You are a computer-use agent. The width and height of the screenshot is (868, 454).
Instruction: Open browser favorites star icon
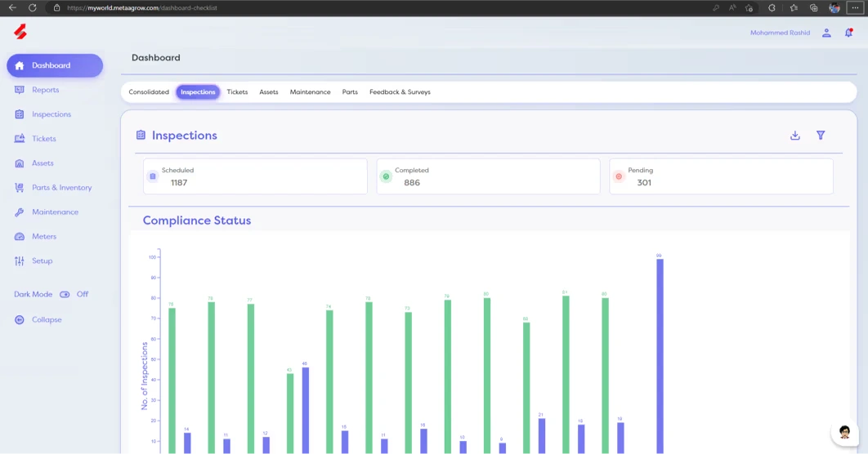794,7
